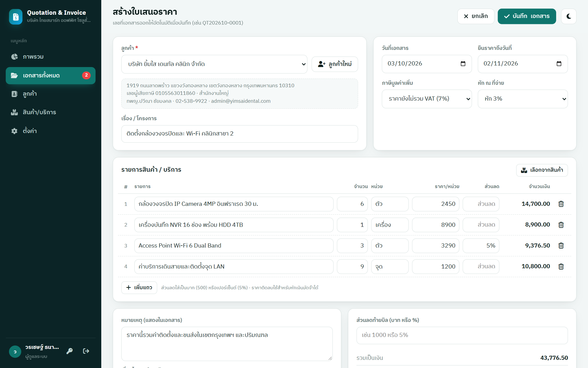Open ตั้งค่า settings menu
Viewport: 588px width, 368px height.
51,131
